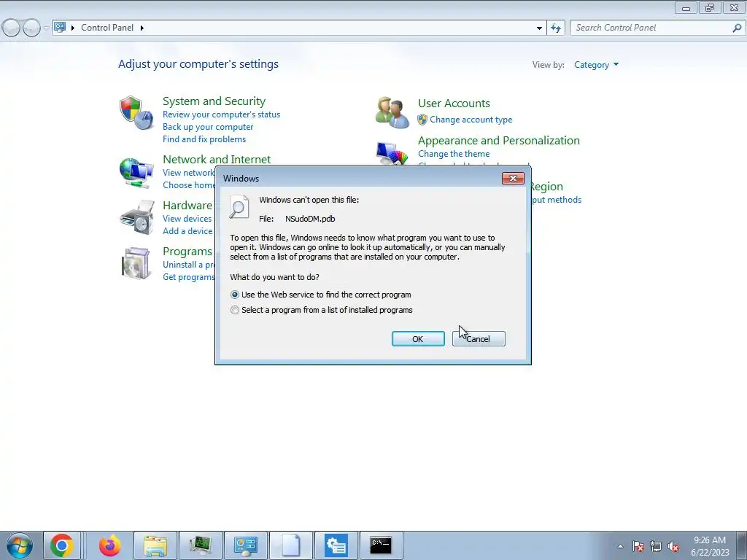Launch Firefox from taskbar
Viewport: 747px width, 560px height.
coord(110,545)
